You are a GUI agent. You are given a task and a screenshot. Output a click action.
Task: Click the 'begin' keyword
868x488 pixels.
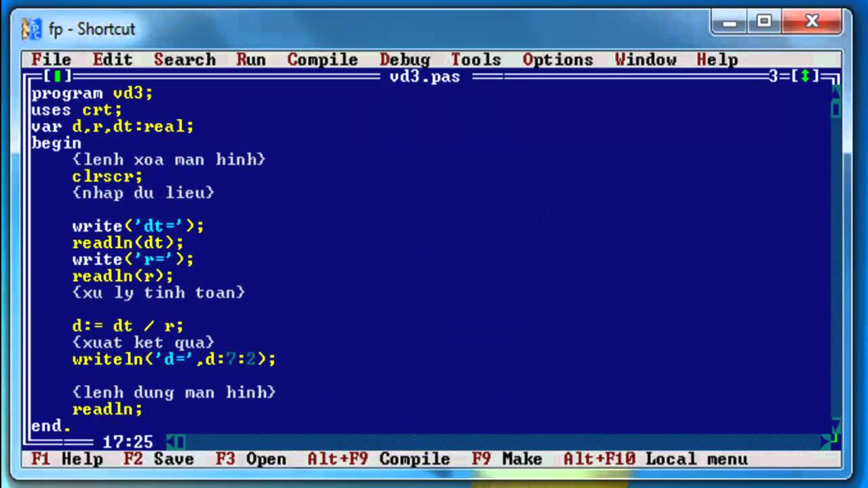coord(56,143)
